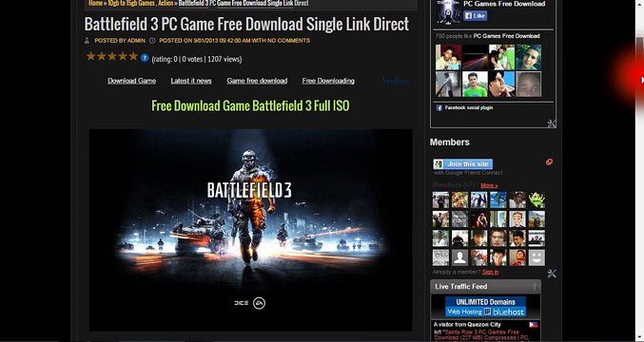Open the Facebook fan photo with red light streaks
Image resolution: width=644 pixels, height=342 pixels.
[475, 57]
